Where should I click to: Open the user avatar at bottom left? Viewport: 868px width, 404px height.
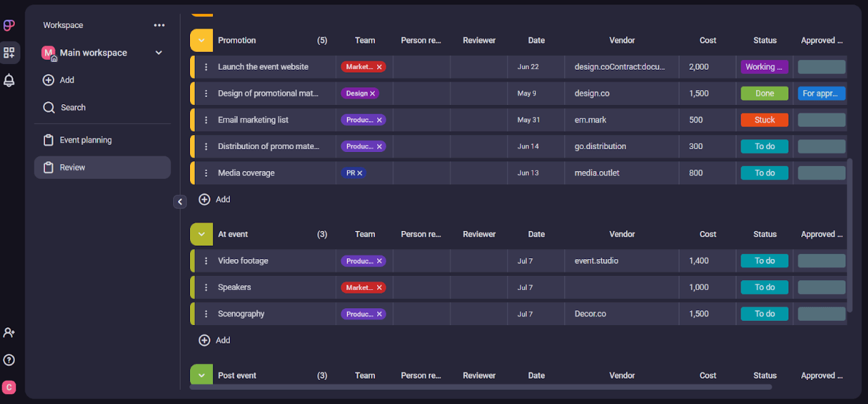point(9,387)
